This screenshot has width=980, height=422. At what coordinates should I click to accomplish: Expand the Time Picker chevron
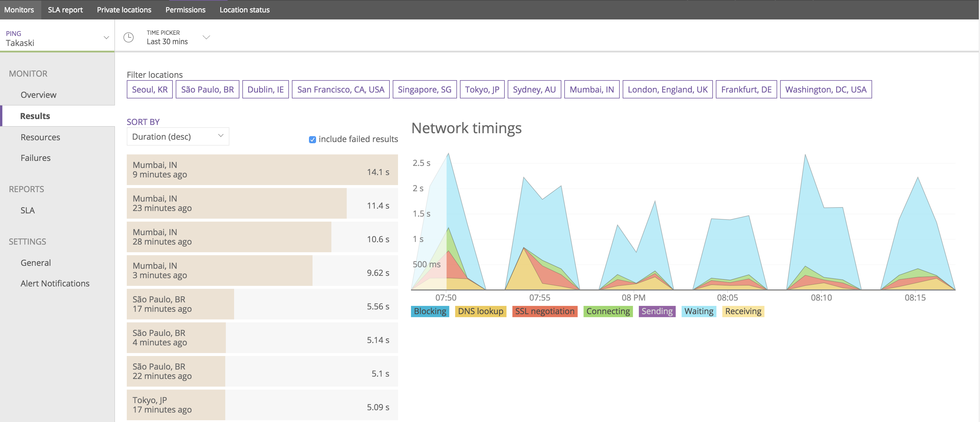pos(206,37)
